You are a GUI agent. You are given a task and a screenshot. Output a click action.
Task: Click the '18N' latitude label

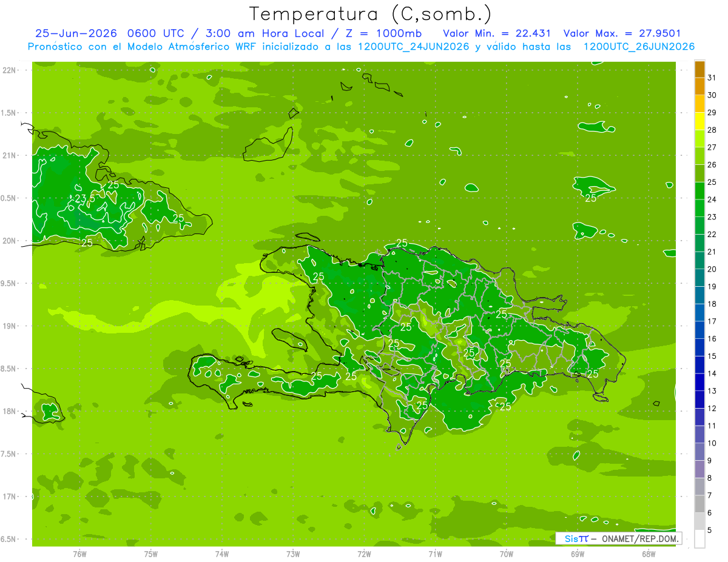[x=9, y=411]
